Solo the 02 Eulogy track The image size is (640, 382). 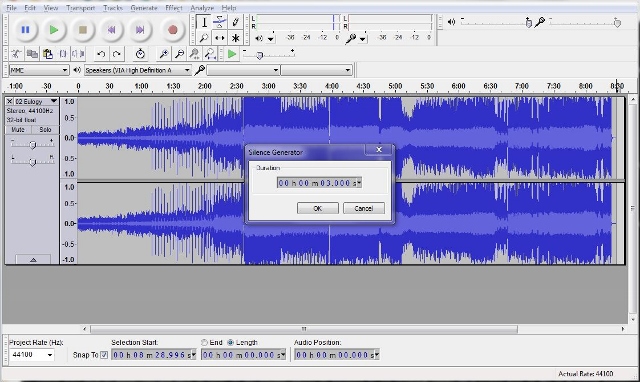click(45, 129)
